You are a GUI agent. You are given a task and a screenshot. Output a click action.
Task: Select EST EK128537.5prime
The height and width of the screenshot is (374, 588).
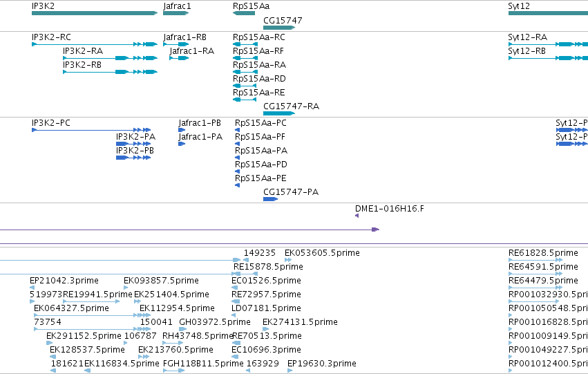(x=53, y=357)
